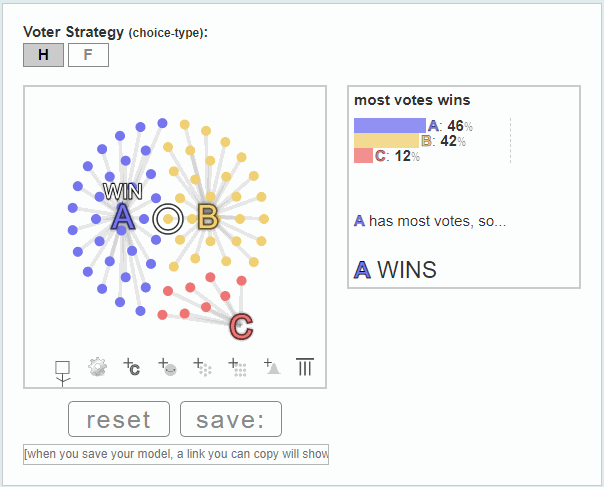This screenshot has height=487, width=604.
Task: Add a grid voter group icon
Action: click(237, 367)
